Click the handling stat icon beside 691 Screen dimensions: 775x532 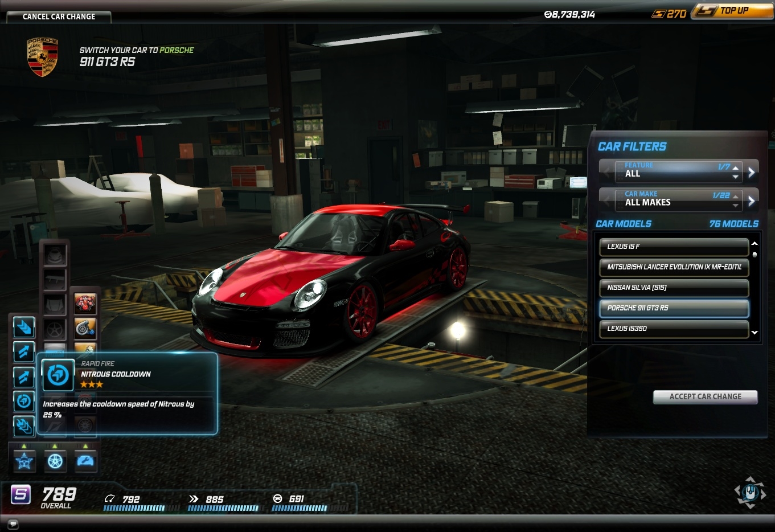(x=277, y=499)
